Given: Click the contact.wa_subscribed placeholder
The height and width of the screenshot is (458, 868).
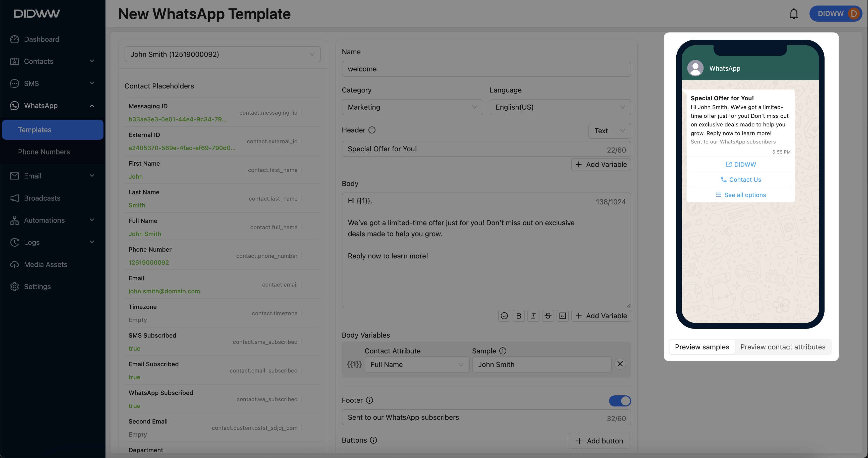Looking at the screenshot, I should [x=267, y=399].
